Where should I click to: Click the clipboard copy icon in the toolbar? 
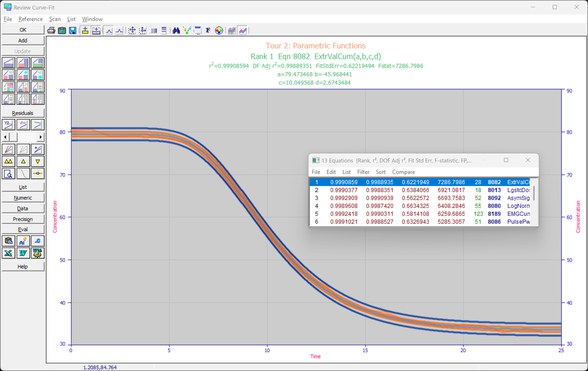(62, 30)
